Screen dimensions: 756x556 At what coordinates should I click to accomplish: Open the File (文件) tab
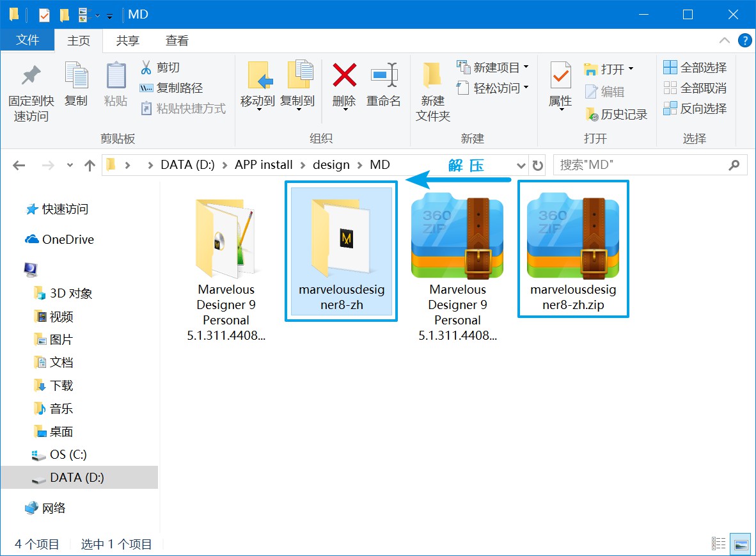[28, 40]
